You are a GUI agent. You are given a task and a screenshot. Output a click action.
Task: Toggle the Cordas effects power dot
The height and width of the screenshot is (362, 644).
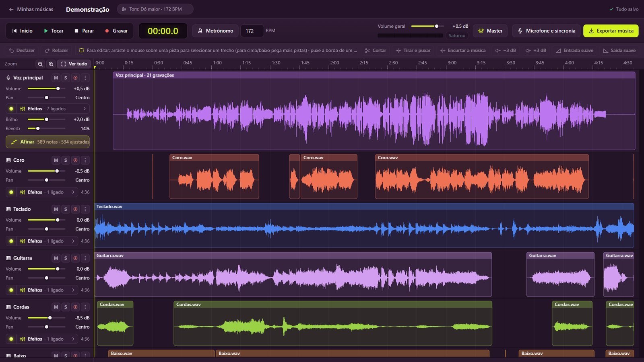point(11,339)
